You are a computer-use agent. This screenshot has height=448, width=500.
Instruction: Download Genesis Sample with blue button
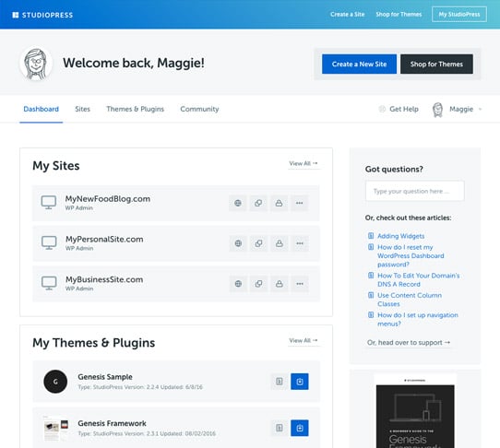300,382
